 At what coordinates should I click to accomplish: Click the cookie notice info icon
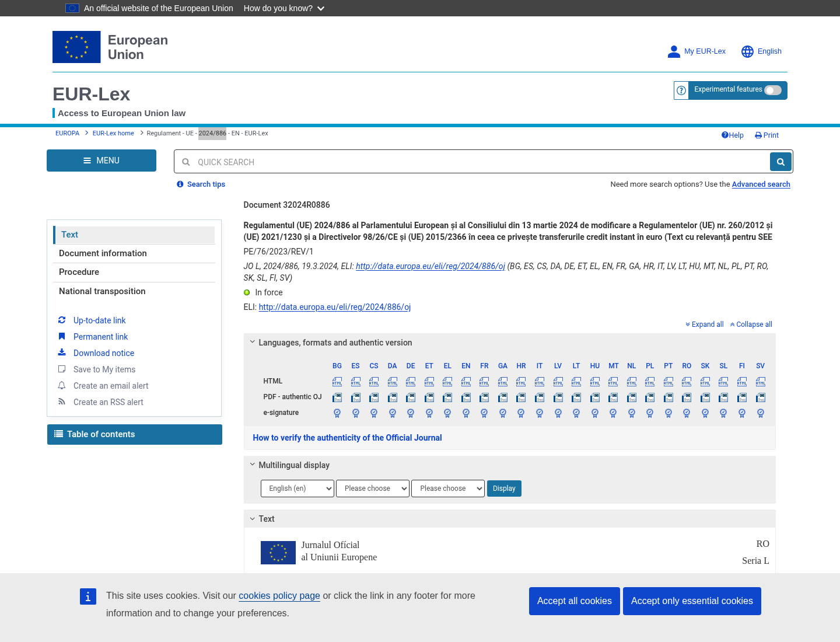click(x=88, y=596)
